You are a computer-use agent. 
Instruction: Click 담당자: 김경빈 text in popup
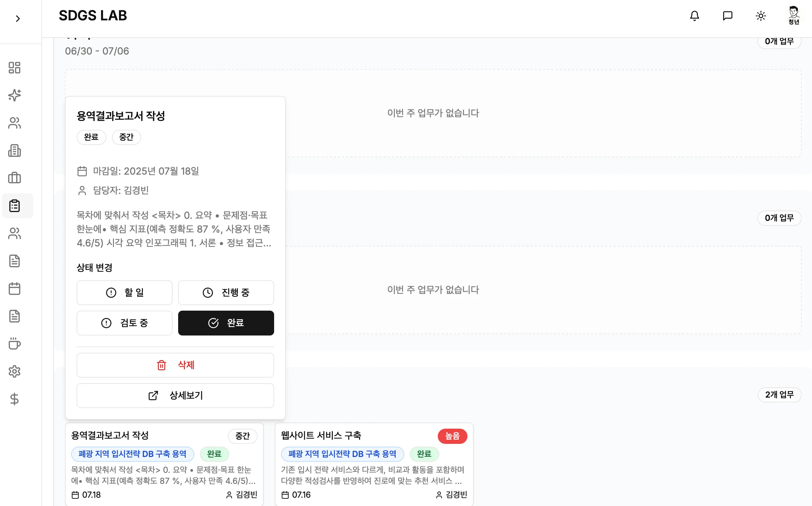pos(121,191)
